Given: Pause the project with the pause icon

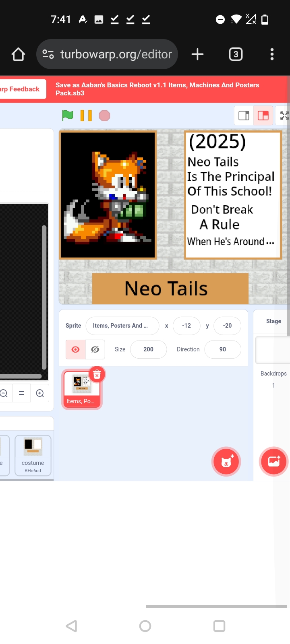Looking at the screenshot, I should [x=86, y=116].
